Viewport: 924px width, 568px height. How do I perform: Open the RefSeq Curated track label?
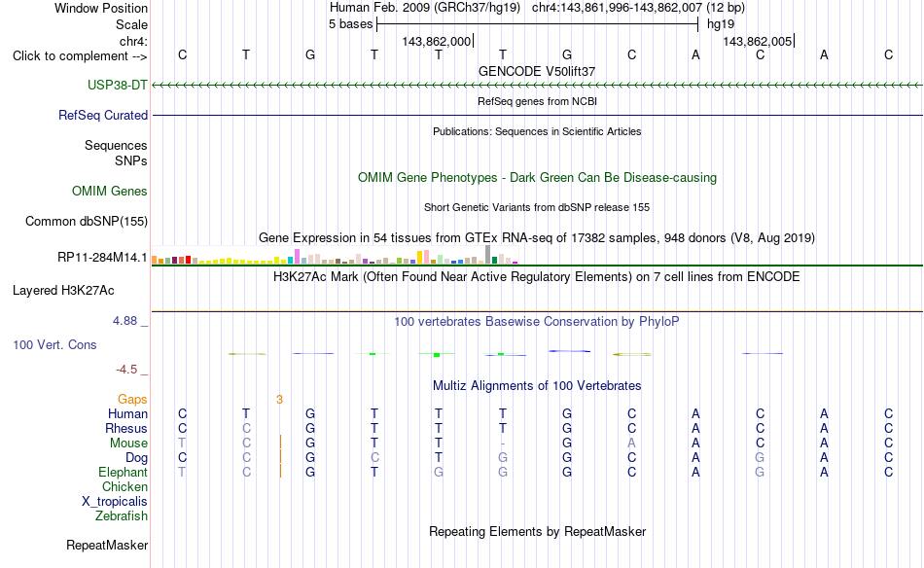coord(102,115)
